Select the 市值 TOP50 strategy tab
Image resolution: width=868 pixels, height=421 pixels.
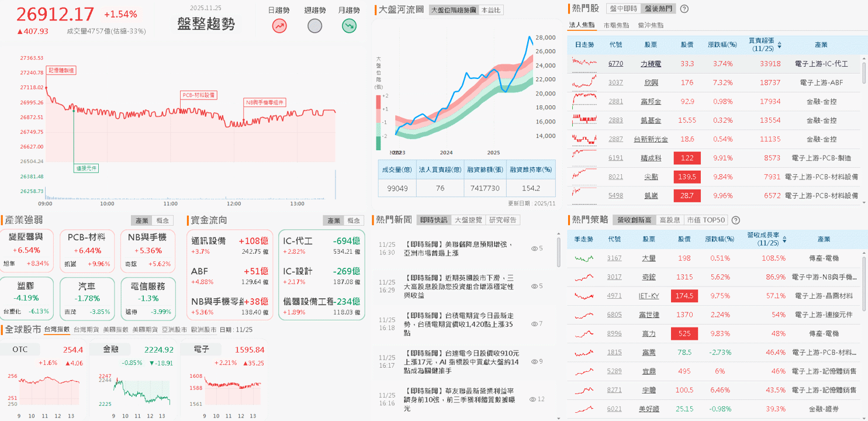[706, 220]
